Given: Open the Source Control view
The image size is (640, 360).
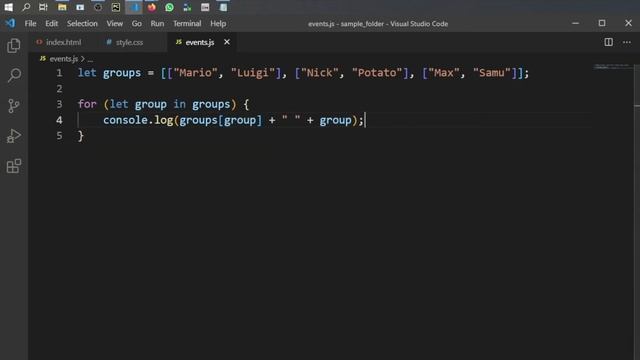Looking at the screenshot, I should [x=14, y=106].
